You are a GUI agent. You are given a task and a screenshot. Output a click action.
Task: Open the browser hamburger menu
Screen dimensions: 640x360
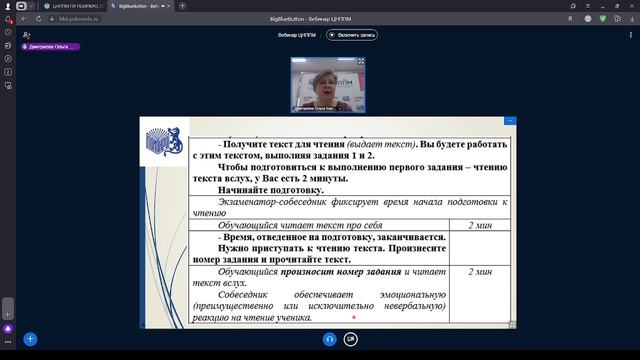pos(588,6)
